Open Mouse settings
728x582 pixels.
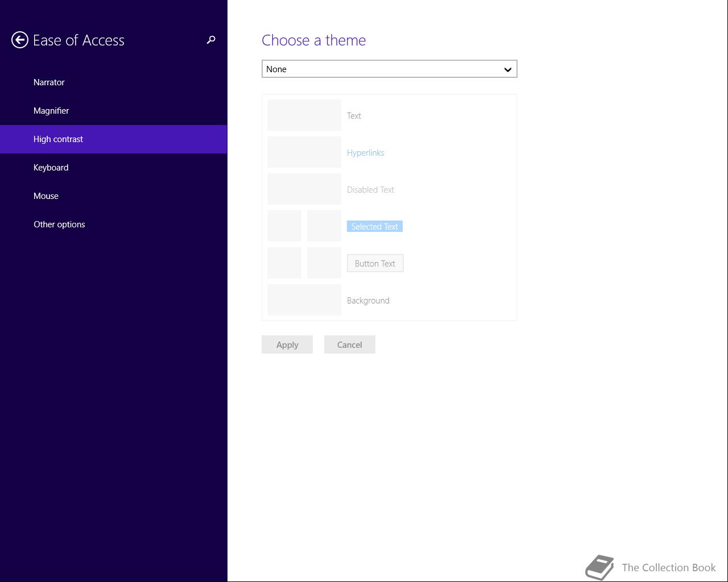(x=113, y=196)
